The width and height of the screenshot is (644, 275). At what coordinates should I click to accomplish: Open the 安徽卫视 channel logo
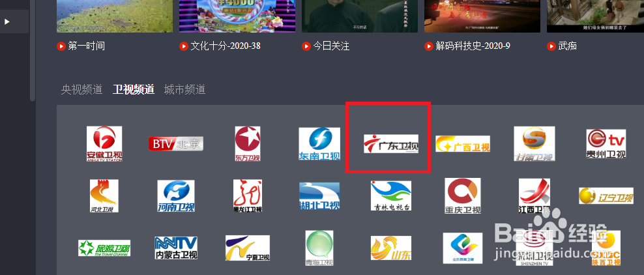click(104, 143)
